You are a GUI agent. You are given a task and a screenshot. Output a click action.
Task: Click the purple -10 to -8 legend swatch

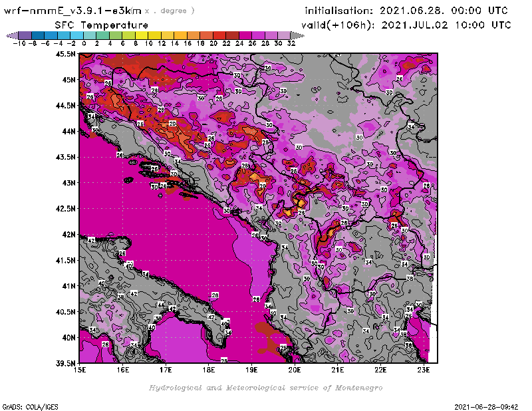click(25, 35)
